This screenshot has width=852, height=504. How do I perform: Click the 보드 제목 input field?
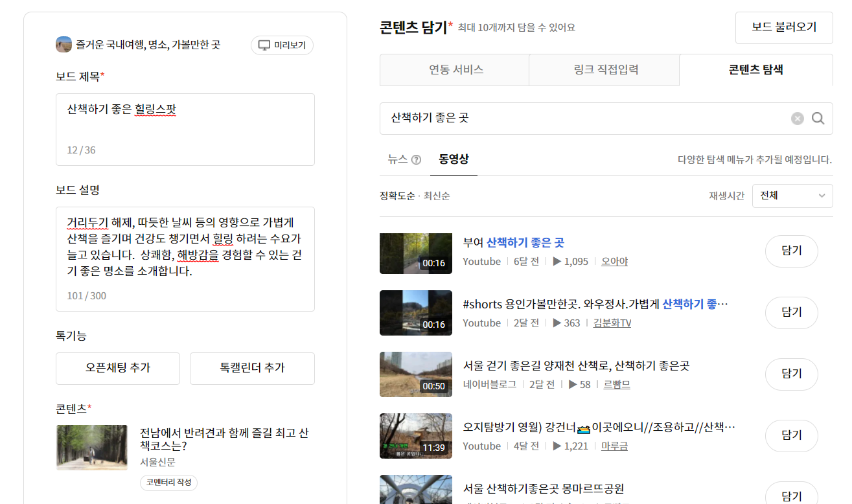click(x=185, y=130)
